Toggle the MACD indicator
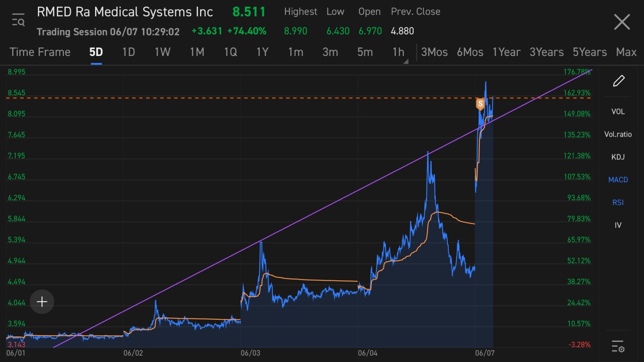Image resolution: width=644 pixels, height=362 pixels. (x=618, y=180)
